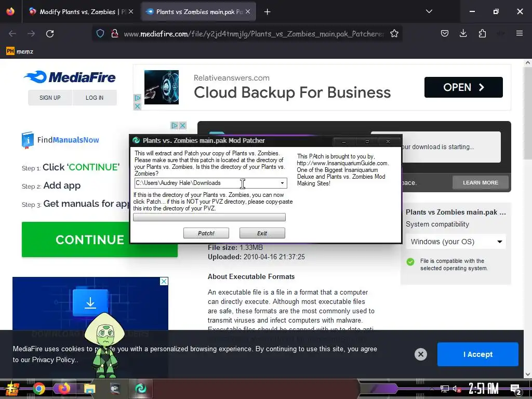Image resolution: width=532 pixels, height=399 pixels.
Task: Click the SIGN UP button
Action: coord(50,98)
